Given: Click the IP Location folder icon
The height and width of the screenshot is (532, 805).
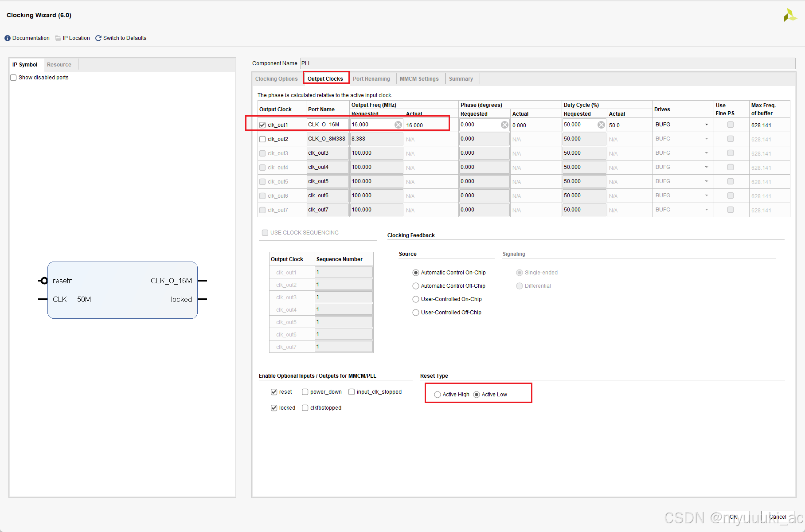Looking at the screenshot, I should point(58,38).
